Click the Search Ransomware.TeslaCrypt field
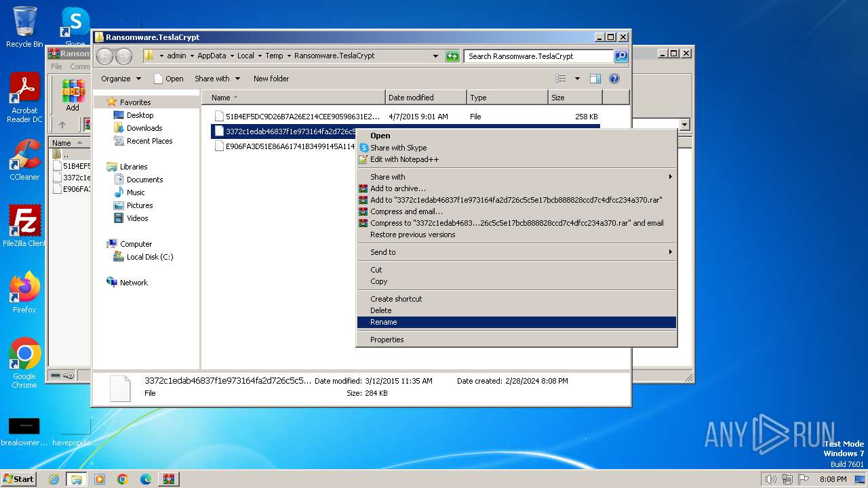Viewport: 868px width, 488px height. point(539,56)
